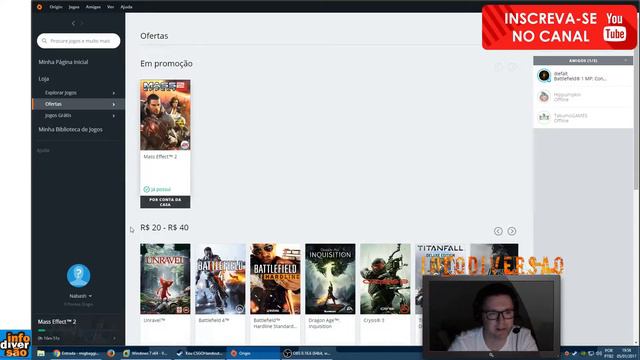Select Ofertas in the sidebar
Screen dimensions: 640x360
[53, 104]
